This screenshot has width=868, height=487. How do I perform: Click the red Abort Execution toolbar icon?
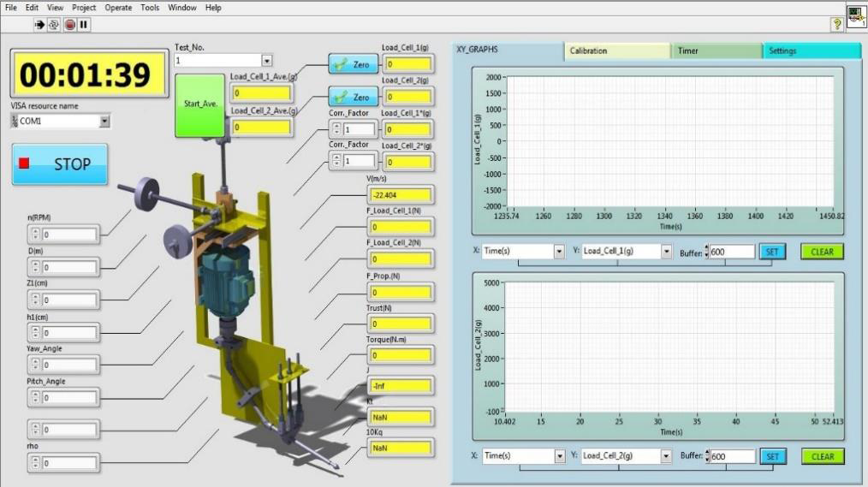pos(69,25)
